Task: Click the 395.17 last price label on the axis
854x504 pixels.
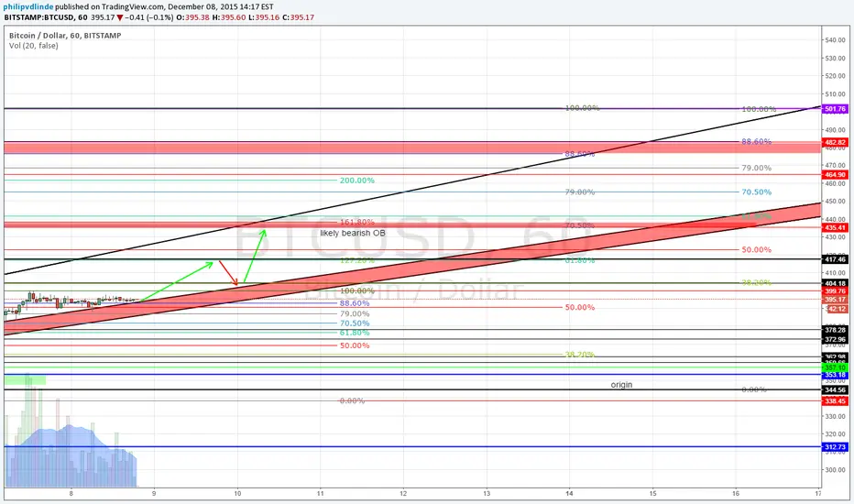Action: [x=835, y=300]
